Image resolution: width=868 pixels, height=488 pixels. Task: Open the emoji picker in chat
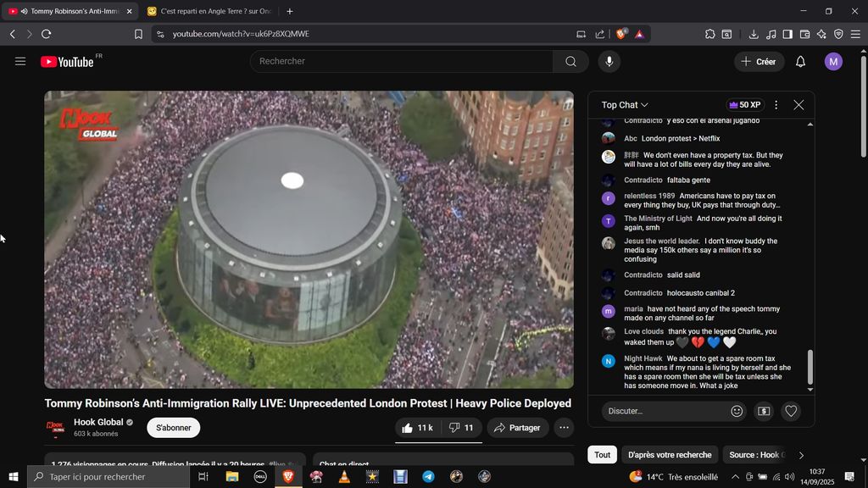737,411
